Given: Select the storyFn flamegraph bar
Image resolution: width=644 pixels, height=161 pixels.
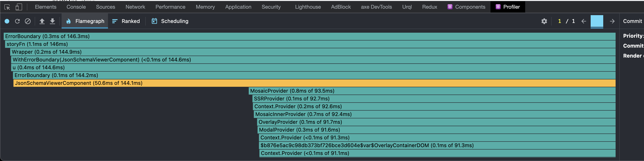Looking at the screenshot, I should [x=310, y=44].
